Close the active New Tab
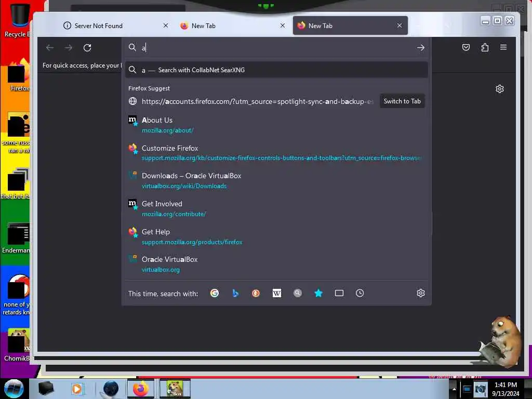 400,25
